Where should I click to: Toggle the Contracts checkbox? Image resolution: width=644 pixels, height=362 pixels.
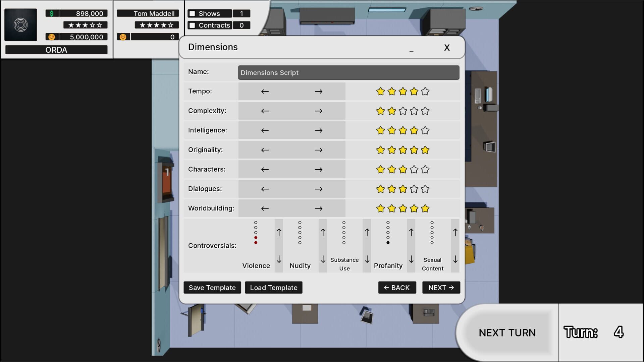[x=192, y=25]
